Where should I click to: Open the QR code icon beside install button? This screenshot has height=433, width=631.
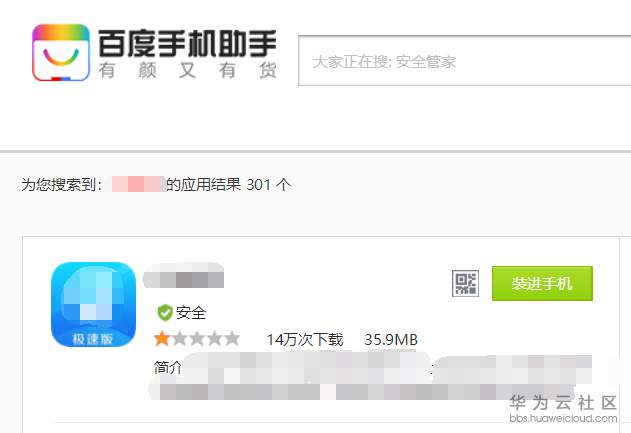coord(465,283)
